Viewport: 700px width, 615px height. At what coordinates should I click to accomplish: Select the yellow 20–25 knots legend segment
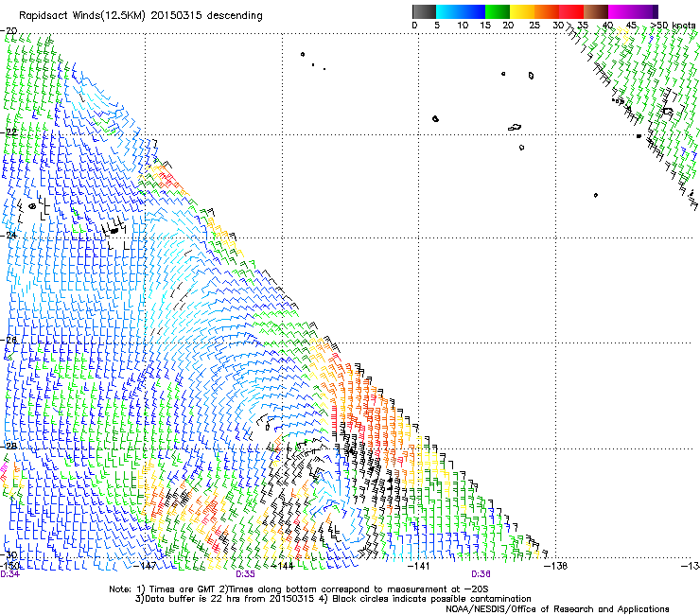[522, 11]
